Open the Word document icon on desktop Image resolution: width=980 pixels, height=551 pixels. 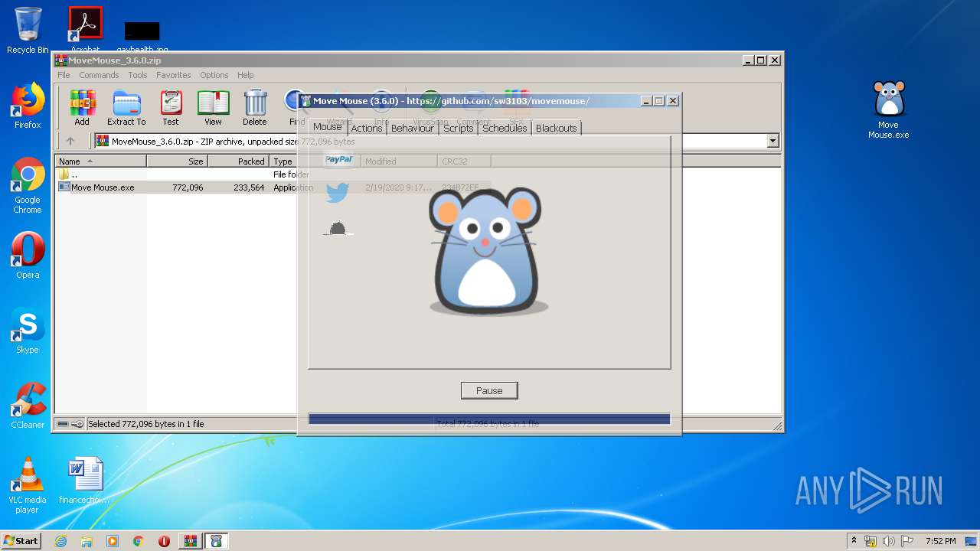84,481
